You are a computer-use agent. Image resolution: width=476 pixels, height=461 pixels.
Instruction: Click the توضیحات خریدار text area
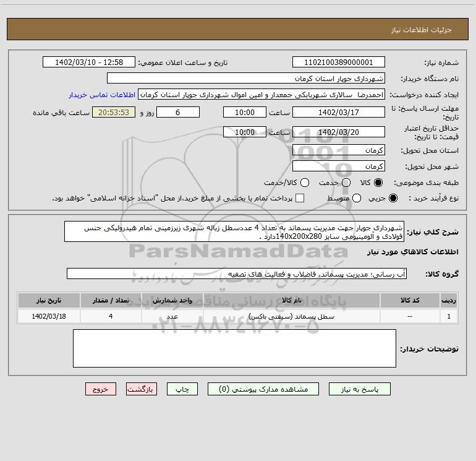click(234, 348)
